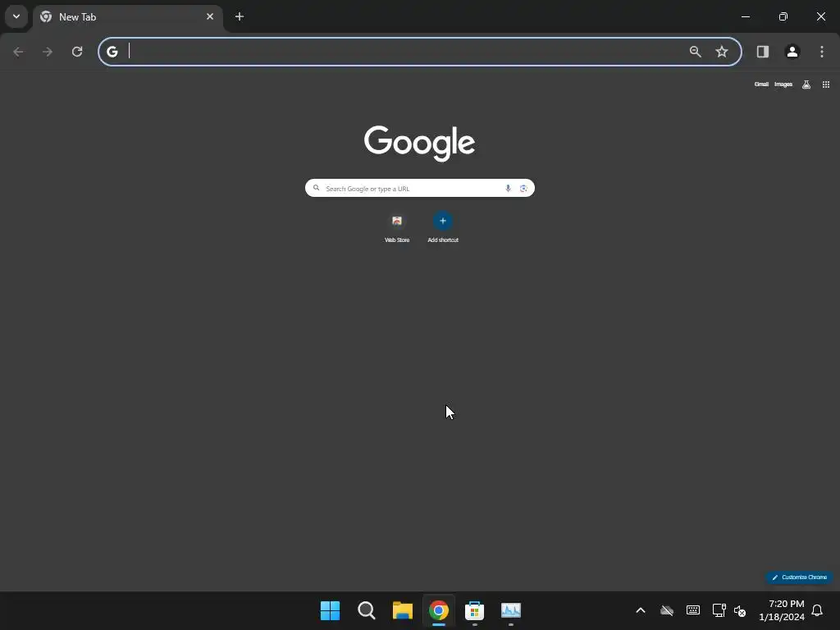This screenshot has width=840, height=630.
Task: Open the Web Store shortcut
Action: tap(397, 228)
